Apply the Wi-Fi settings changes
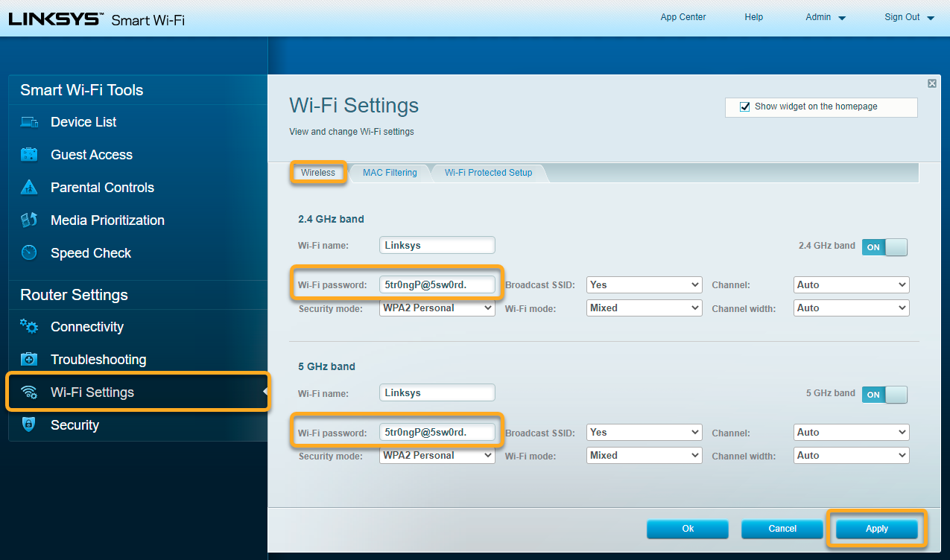The height and width of the screenshot is (560, 950). 877,529
